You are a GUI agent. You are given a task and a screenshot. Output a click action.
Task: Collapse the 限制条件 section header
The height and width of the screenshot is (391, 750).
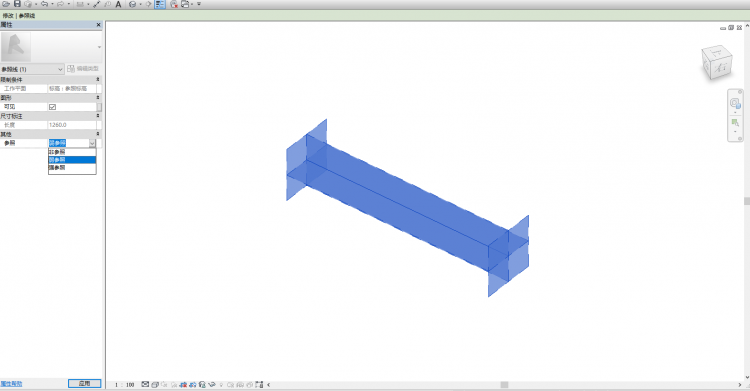click(51, 79)
